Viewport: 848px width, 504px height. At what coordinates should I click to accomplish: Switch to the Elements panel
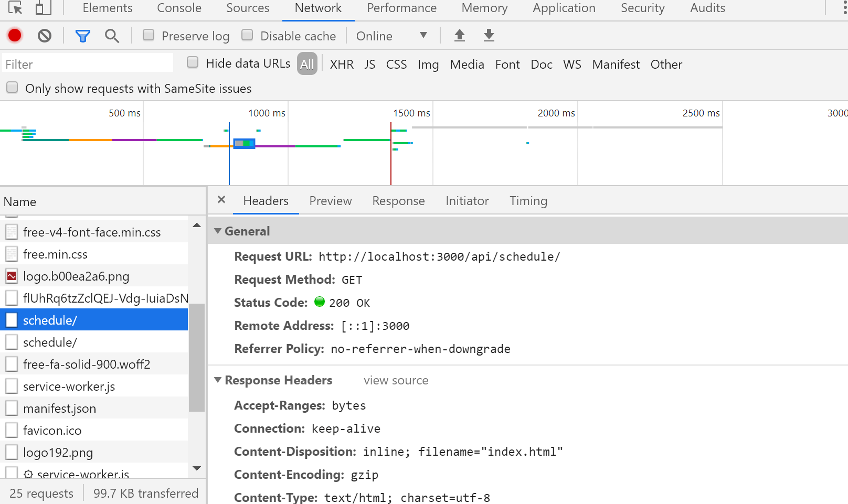pos(108,8)
